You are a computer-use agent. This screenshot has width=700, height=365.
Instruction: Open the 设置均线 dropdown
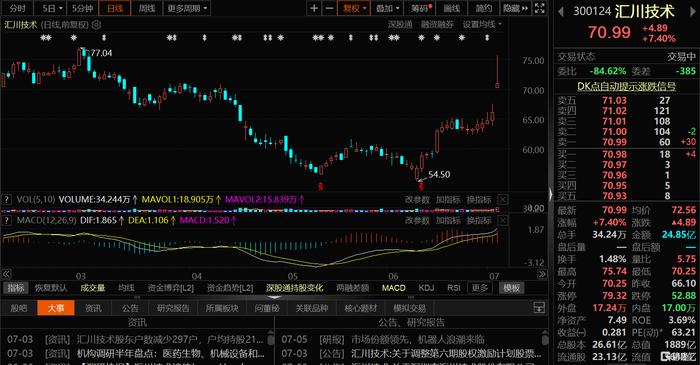tap(482, 25)
